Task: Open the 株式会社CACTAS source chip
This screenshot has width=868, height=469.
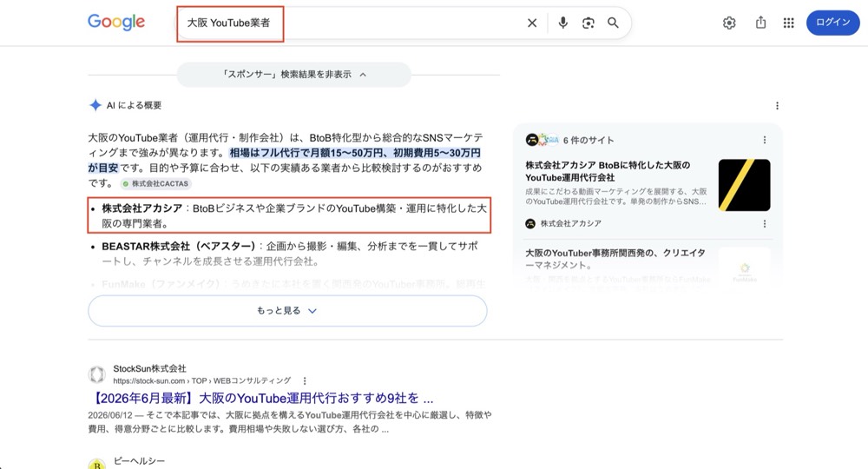Action: click(x=155, y=183)
